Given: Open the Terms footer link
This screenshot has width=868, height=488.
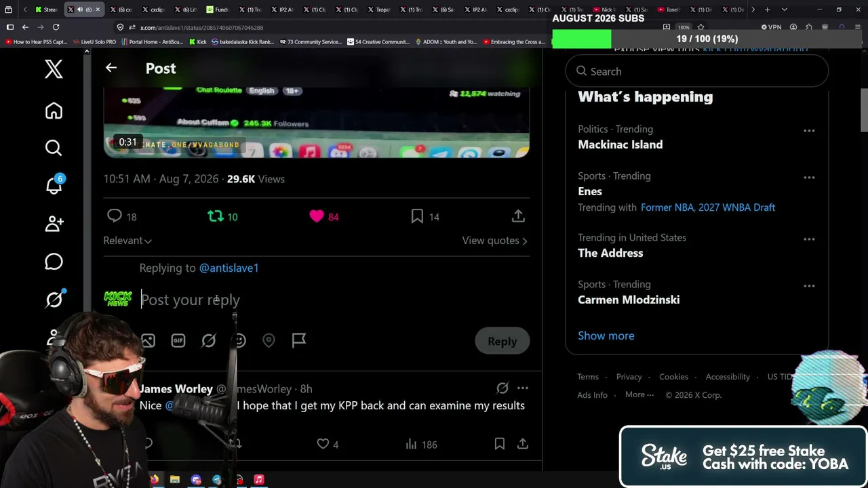Looking at the screenshot, I should [588, 377].
